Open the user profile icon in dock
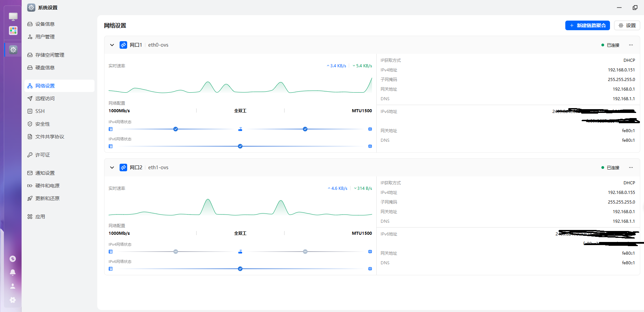 (x=13, y=286)
